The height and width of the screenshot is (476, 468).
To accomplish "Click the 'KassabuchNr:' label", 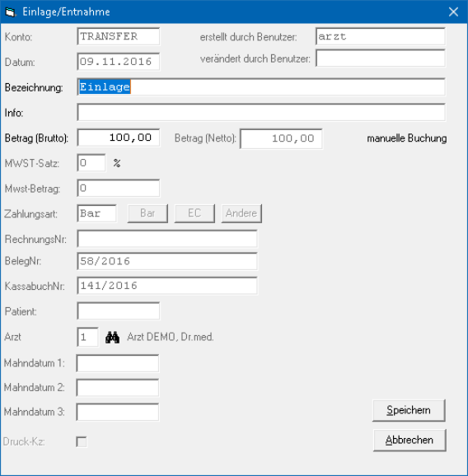I will click(x=35, y=287).
